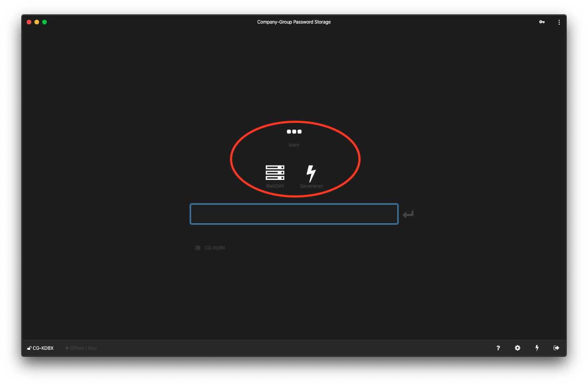The height and width of the screenshot is (385, 588).
Task: Select the CG-KDBX database entry
Action: (x=215, y=248)
